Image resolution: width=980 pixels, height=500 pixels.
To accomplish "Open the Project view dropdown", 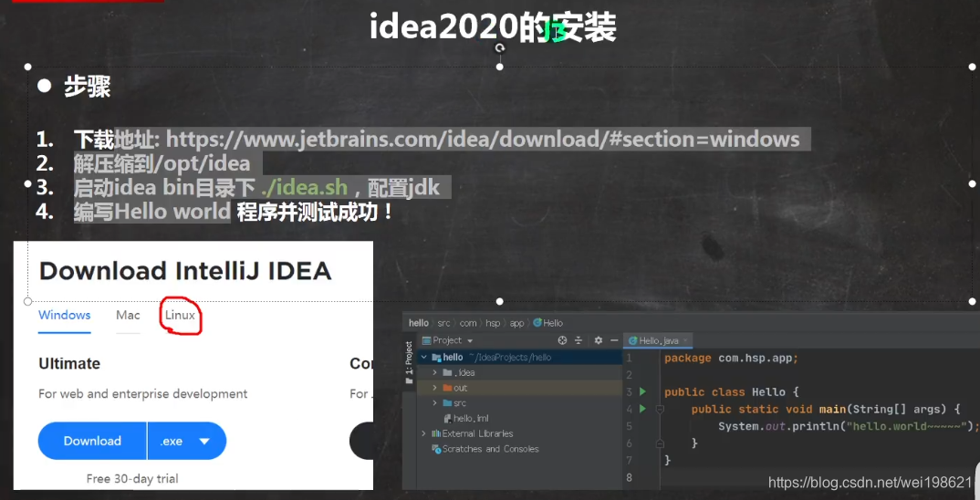I will (x=470, y=340).
